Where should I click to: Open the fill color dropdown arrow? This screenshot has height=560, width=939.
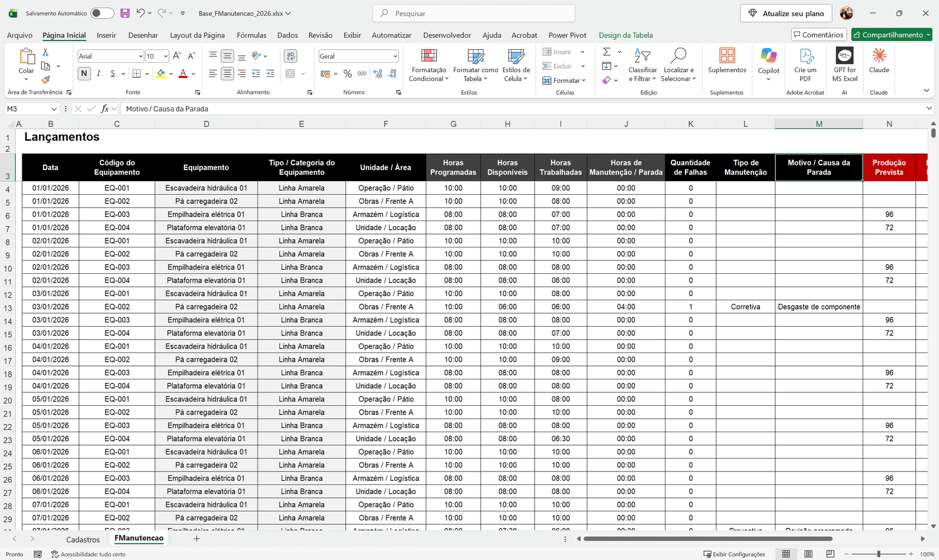171,74
